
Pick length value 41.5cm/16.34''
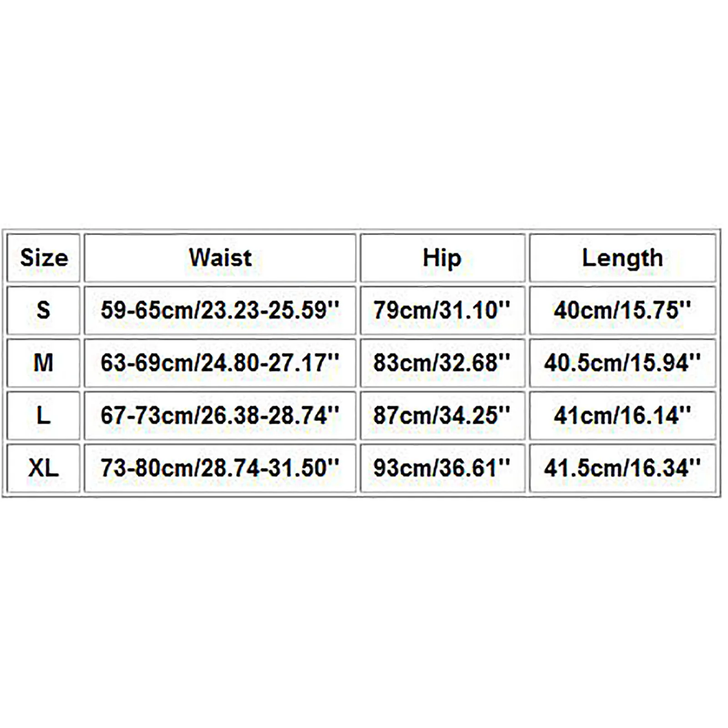pyautogui.click(x=622, y=468)
